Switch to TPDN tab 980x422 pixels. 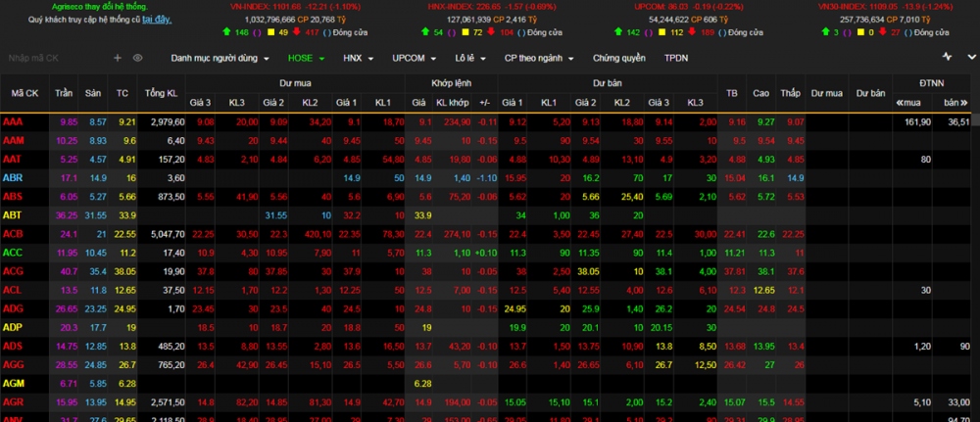pos(676,58)
